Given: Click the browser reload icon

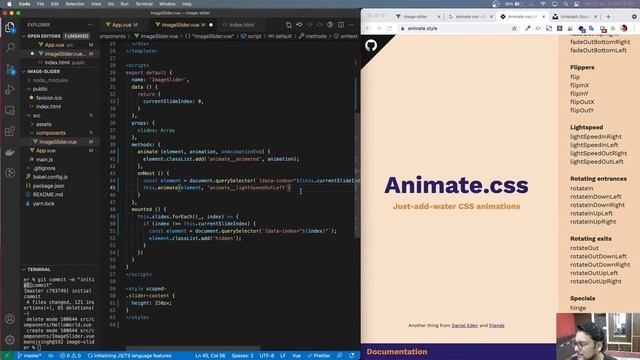Looking at the screenshot, I should click(x=389, y=29).
